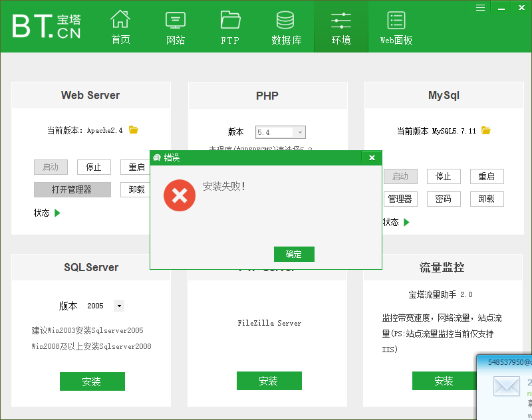Click the Win2008及以上安装Sqlserver2008 hint text
This screenshot has height=420, width=532.
click(91, 346)
